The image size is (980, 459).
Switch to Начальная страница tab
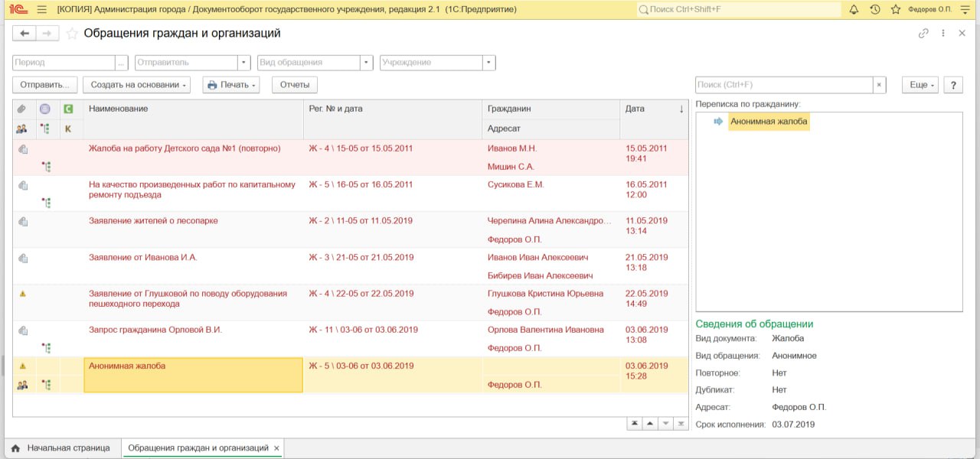61,448
